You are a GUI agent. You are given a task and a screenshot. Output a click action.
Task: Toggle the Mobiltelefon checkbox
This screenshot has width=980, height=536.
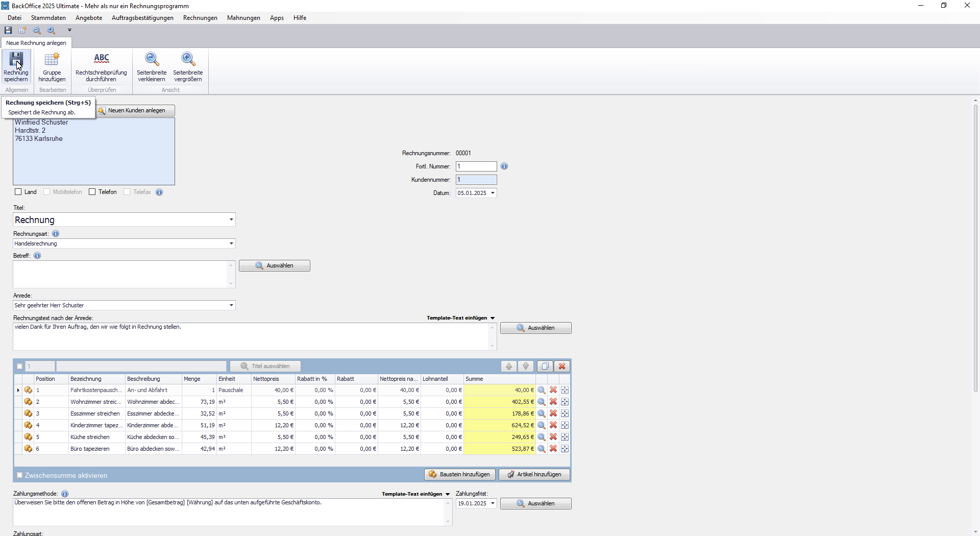click(x=47, y=192)
